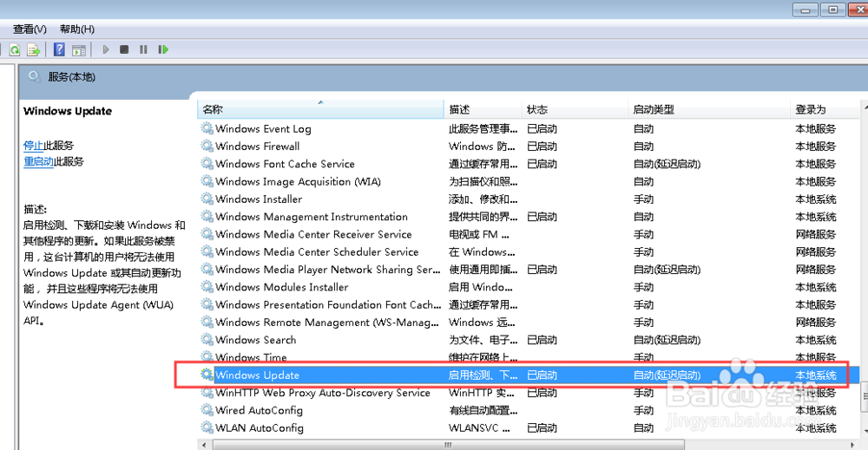Click the gear icon beside Windows Firewall
This screenshot has height=450, width=868.
[x=207, y=146]
